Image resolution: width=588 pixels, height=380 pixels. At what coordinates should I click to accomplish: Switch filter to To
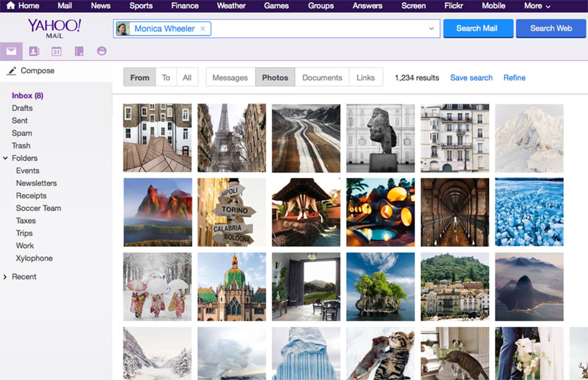coord(166,77)
